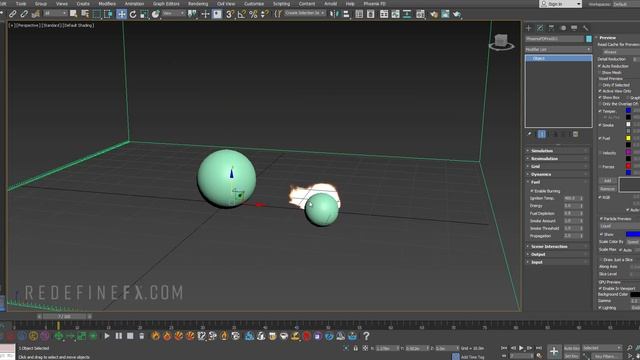The width and height of the screenshot is (640, 360).
Task: Open the Create tab plus icon
Action: click(529, 28)
